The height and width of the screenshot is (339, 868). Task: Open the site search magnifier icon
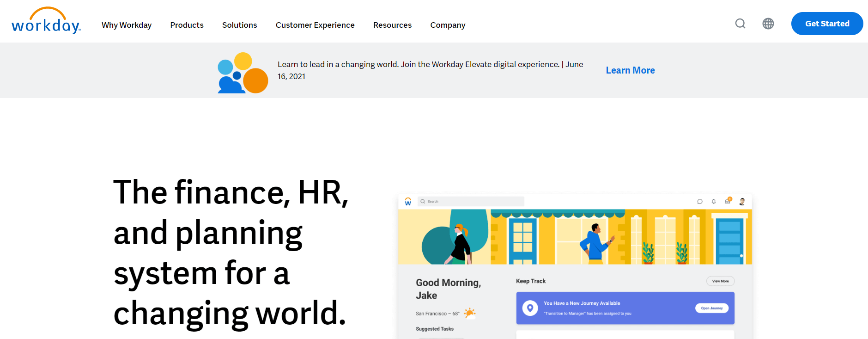(x=741, y=24)
